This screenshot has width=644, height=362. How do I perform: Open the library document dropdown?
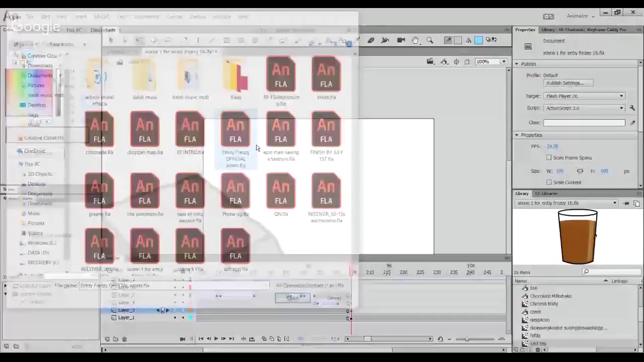[566, 203]
